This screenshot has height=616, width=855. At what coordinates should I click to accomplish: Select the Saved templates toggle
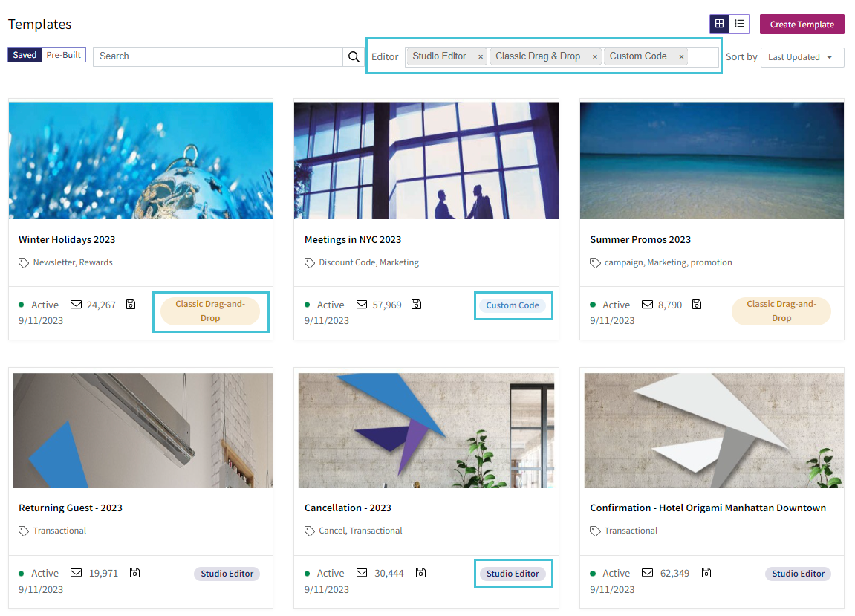25,55
